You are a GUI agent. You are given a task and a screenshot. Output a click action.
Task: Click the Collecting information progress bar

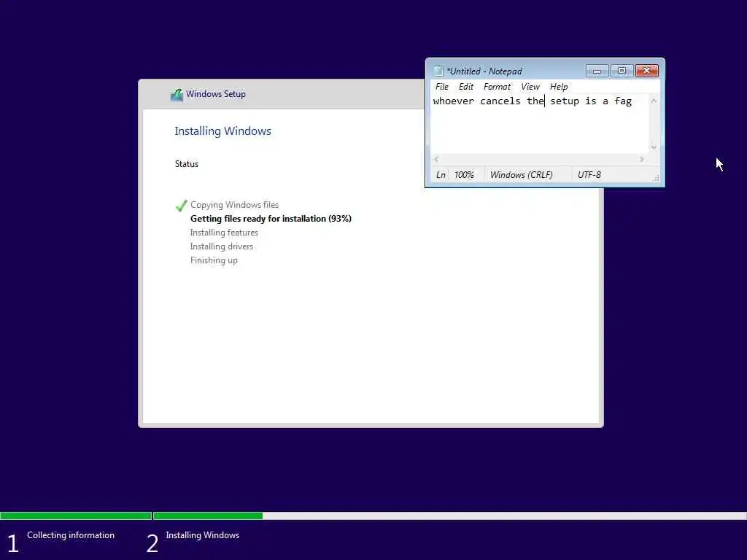(76, 516)
